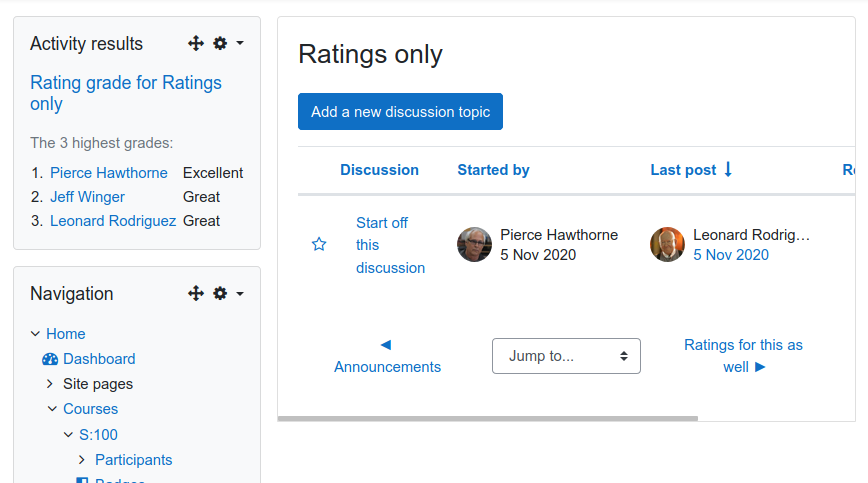Open S:100 course link
The image size is (868, 483).
(98, 434)
